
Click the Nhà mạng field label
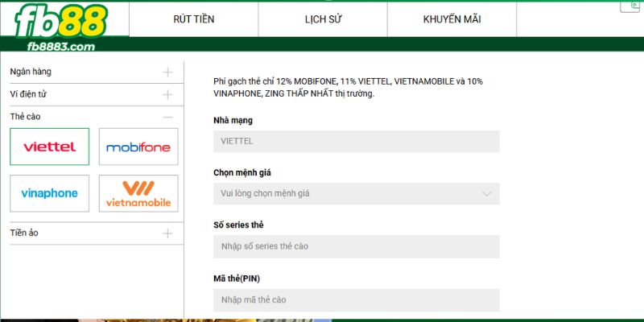click(233, 120)
